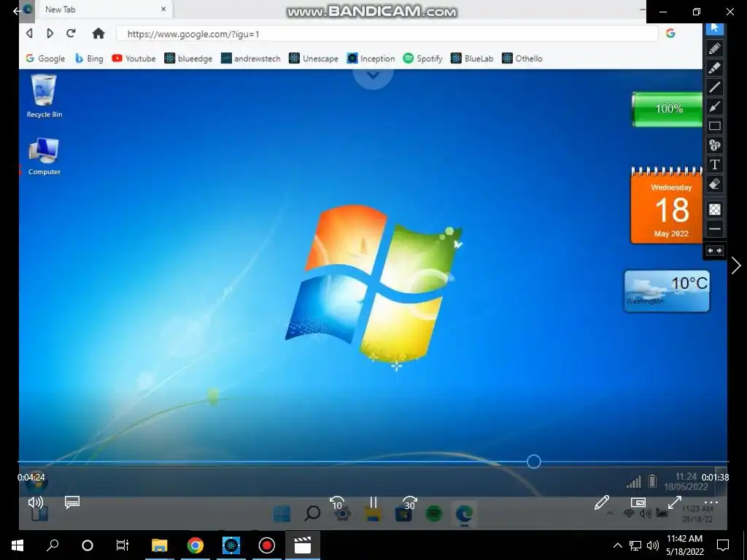
Task: Click the Recycle Bin desktop icon
Action: tap(44, 96)
